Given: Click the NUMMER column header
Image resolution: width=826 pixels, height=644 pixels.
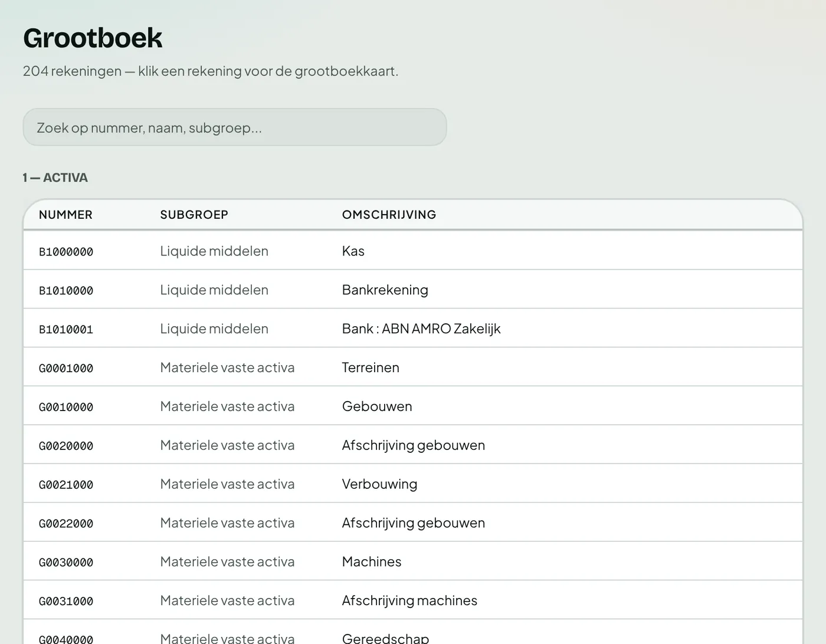Looking at the screenshot, I should coord(65,215).
